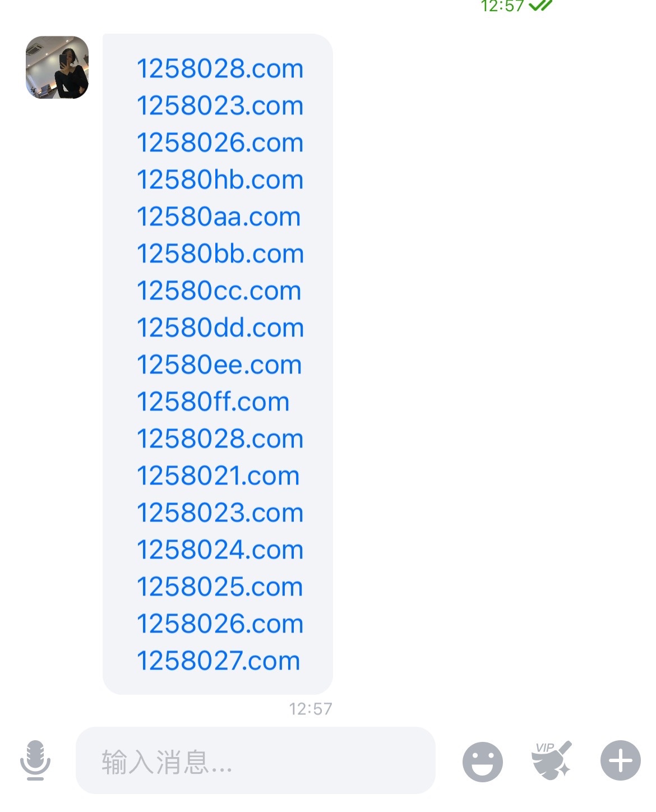The height and width of the screenshot is (812, 656).
Task: Open the 12580aa.com link
Action: 219,217
